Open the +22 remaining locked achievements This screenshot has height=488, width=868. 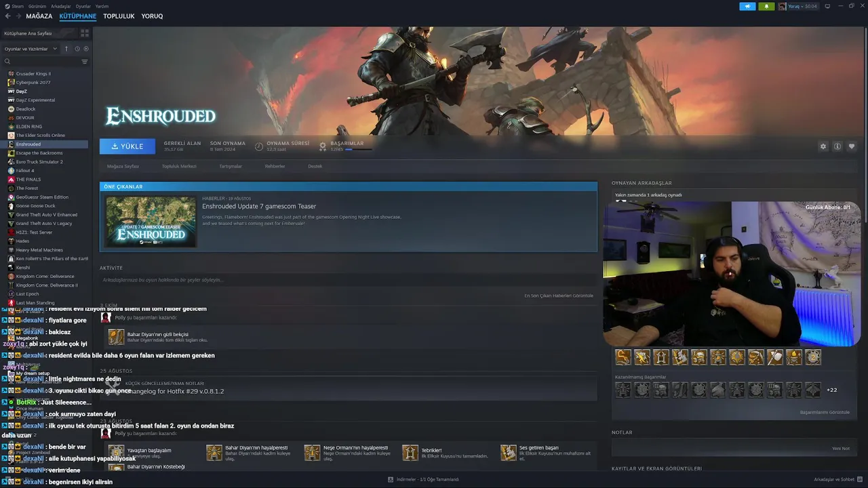831,390
